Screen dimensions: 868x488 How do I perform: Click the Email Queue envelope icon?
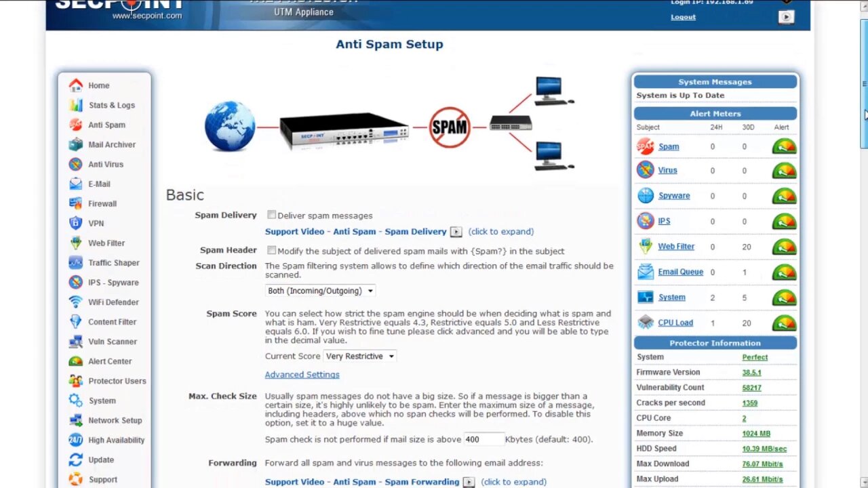(x=645, y=272)
